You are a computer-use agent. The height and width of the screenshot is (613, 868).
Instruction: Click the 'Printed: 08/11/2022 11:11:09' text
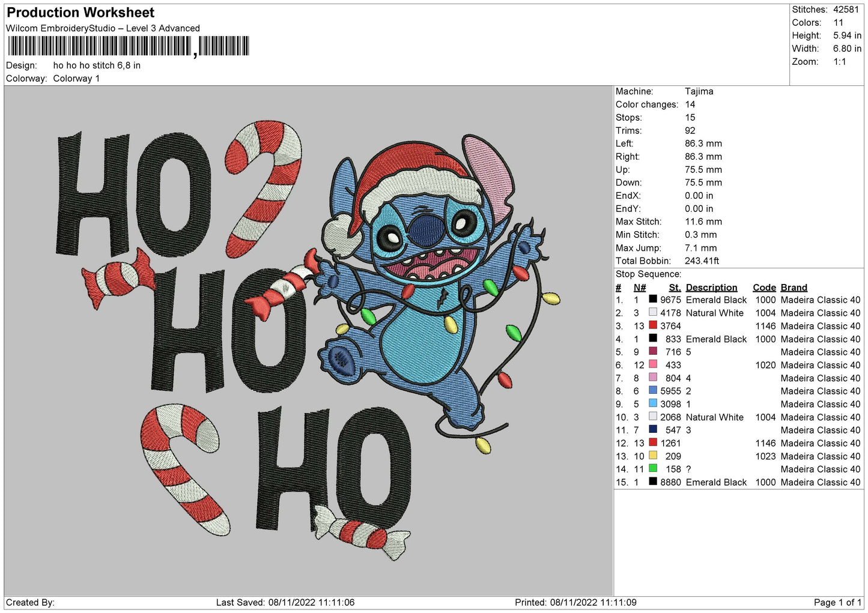575,603
